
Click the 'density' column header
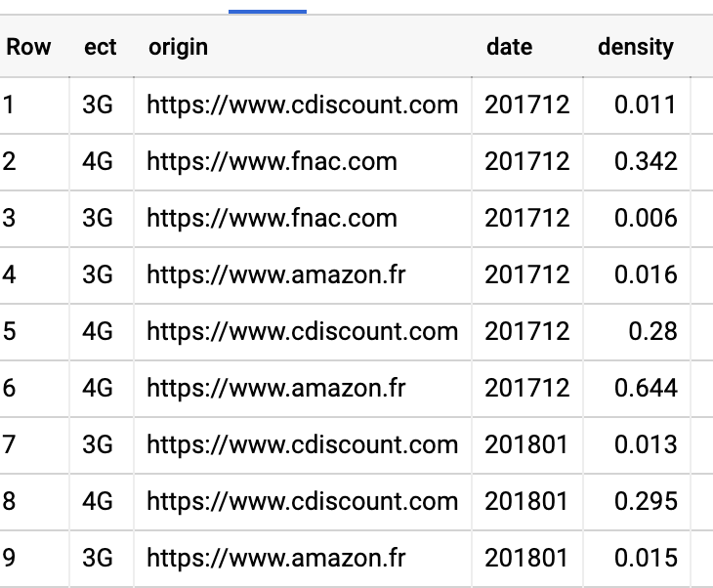pos(636,47)
